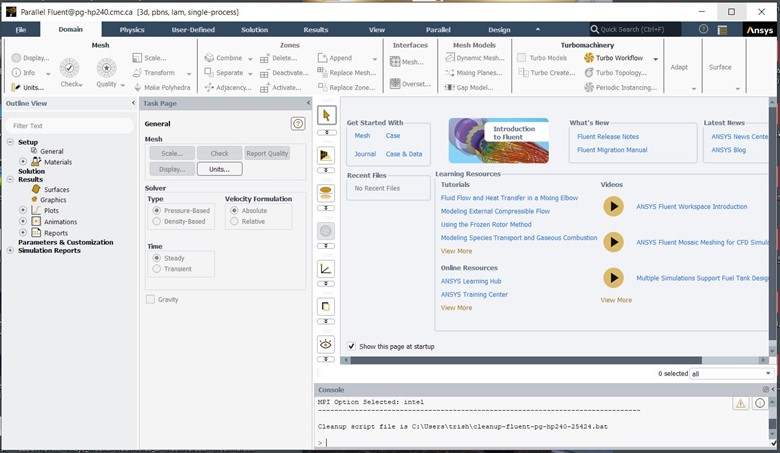Open Turbo Topology in the ribbon
Viewport: 780px width, 453px height.
615,73
